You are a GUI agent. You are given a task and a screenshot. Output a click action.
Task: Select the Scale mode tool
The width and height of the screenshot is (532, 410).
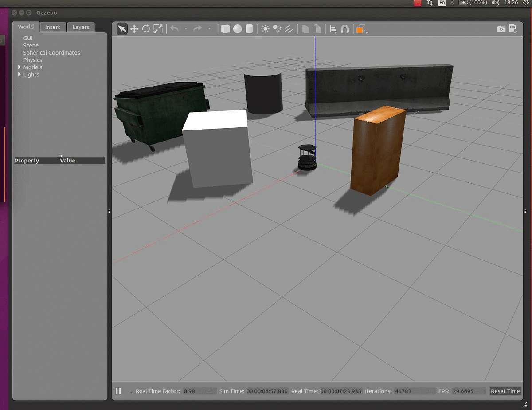pos(157,28)
